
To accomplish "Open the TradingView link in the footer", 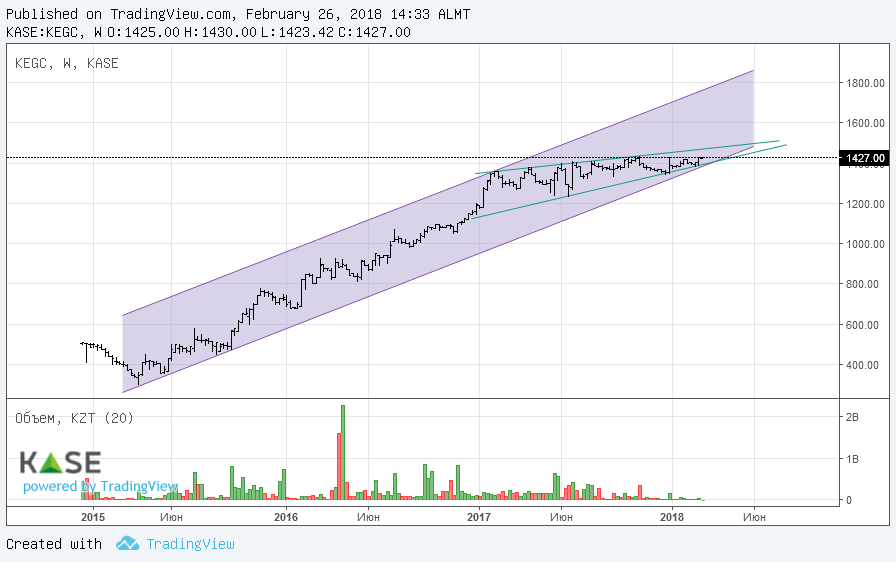I will pos(190,544).
